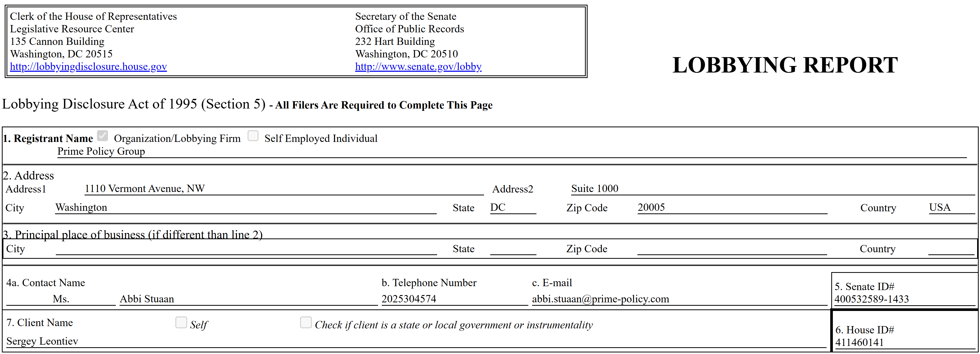Check the client Self checkbox

[181, 322]
